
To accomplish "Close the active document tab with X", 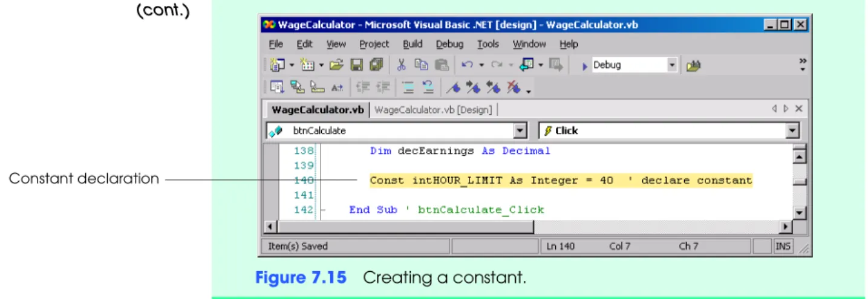I will click(798, 109).
